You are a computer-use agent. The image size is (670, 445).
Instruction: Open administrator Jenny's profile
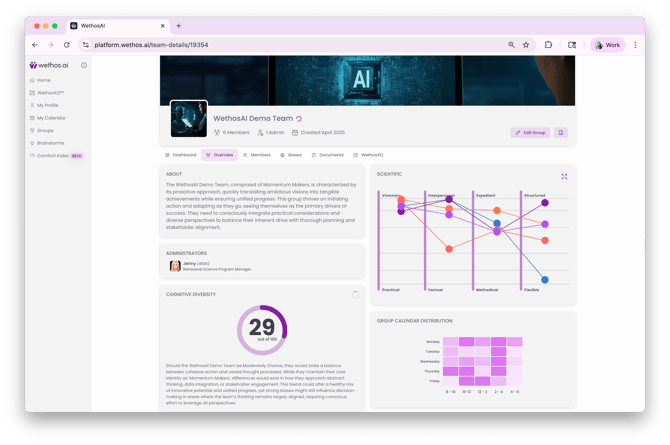[x=189, y=265]
